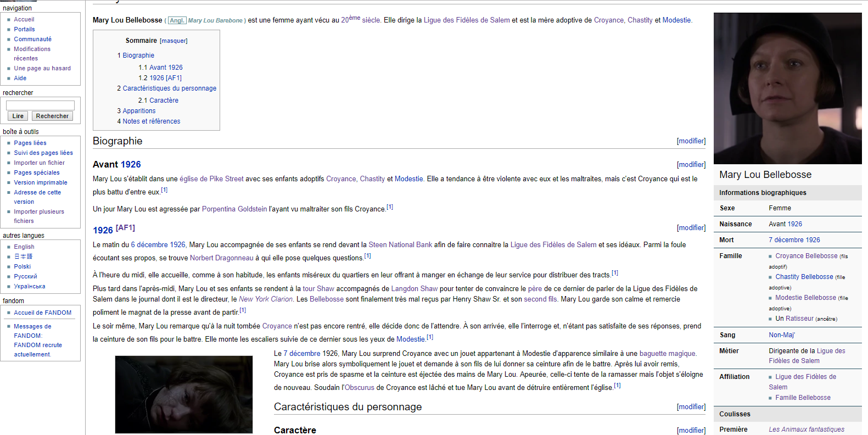Image resolution: width=868 pixels, height=435 pixels.
Task: Open Pages liées in the toolbox
Action: [30, 143]
